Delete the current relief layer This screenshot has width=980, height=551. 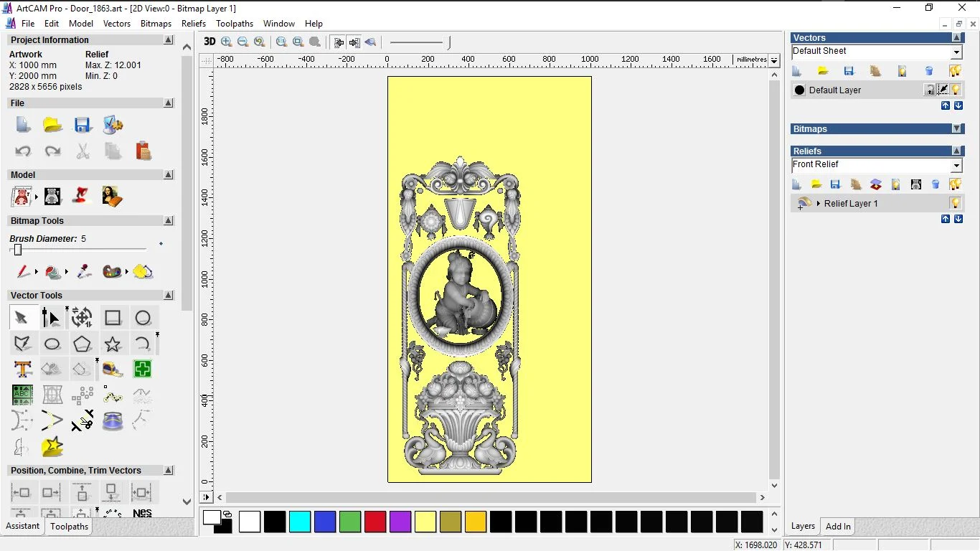click(x=934, y=184)
